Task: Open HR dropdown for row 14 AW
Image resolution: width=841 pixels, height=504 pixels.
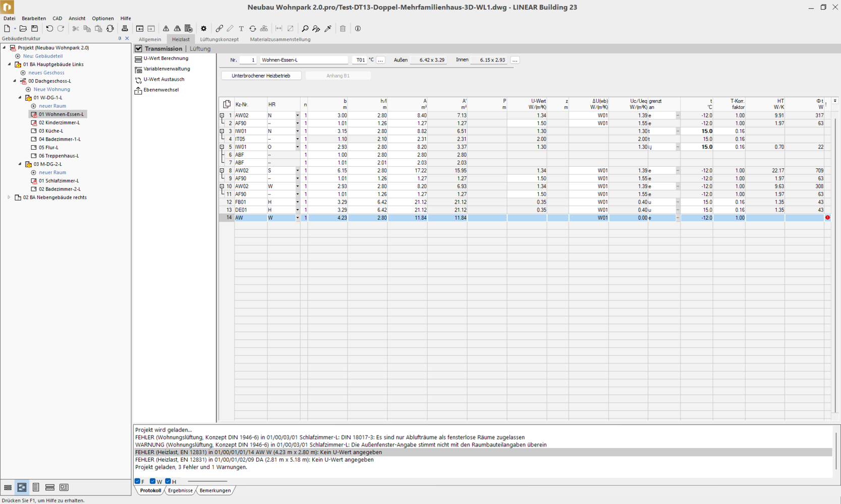Action: (x=297, y=218)
